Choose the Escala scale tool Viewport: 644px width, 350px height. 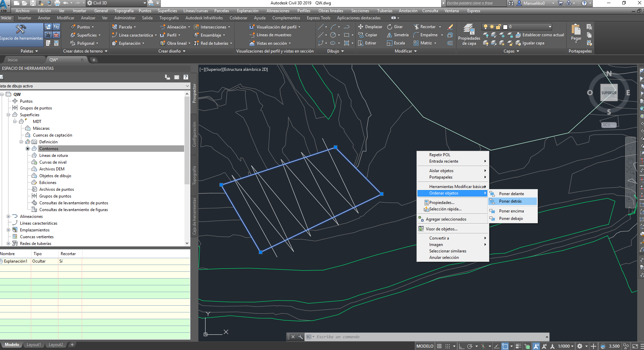(396, 43)
